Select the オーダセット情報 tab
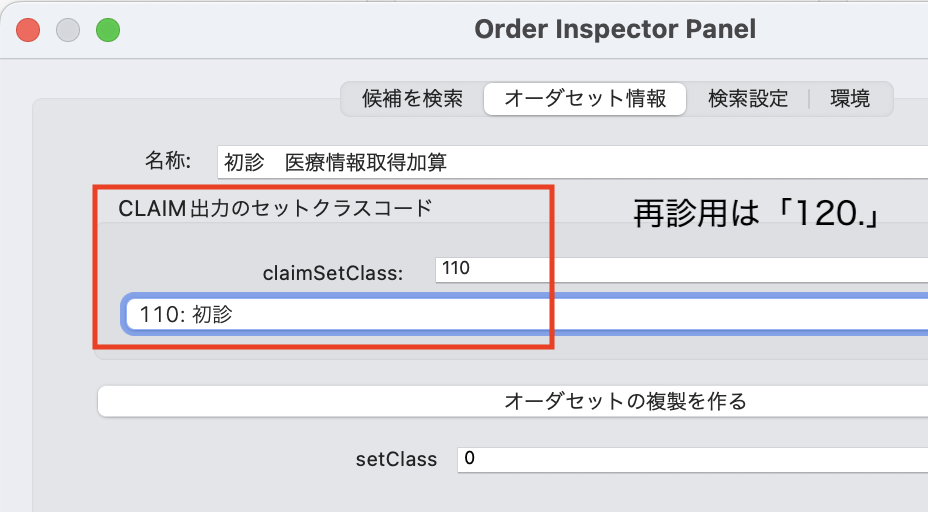Image resolution: width=928 pixels, height=512 pixels. (585, 99)
